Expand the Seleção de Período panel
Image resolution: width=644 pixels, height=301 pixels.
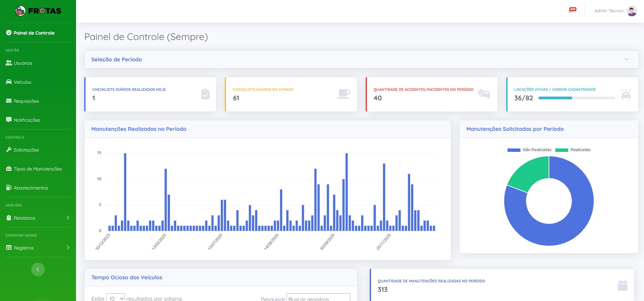pos(626,59)
